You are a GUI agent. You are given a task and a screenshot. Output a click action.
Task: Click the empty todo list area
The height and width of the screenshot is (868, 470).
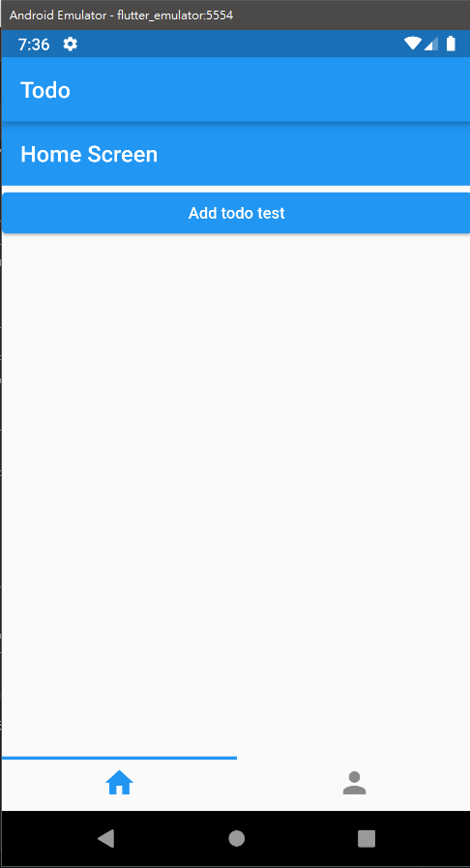tap(236, 494)
